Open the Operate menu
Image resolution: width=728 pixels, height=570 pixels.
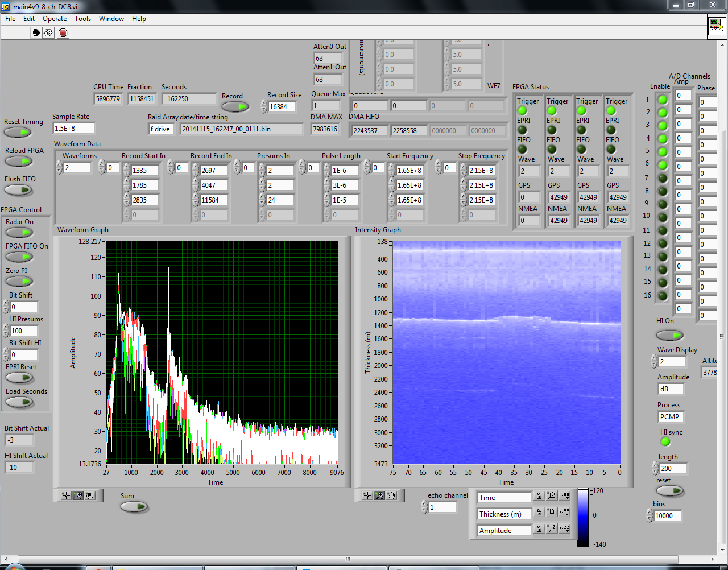[55, 19]
